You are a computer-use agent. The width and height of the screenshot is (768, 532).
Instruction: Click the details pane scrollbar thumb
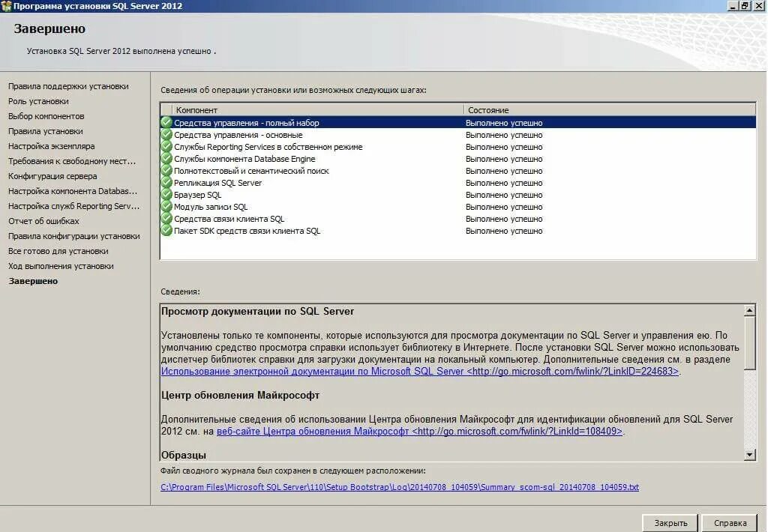click(749, 342)
